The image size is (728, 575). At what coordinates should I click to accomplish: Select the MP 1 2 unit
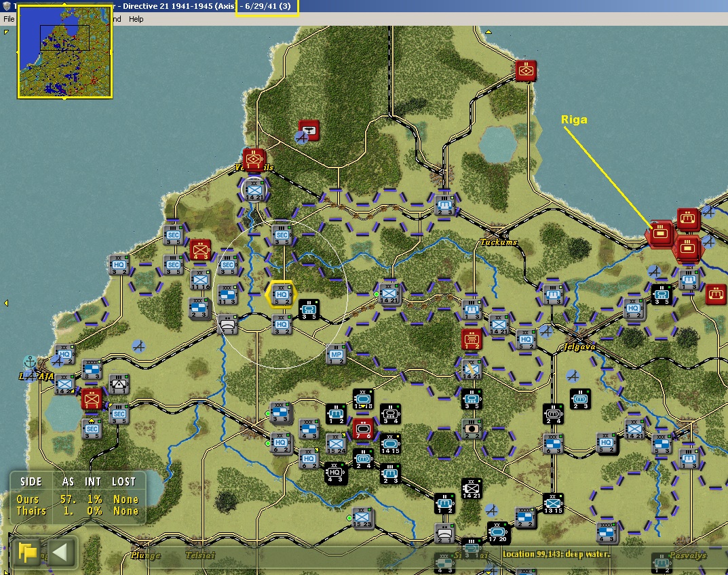pyautogui.click(x=336, y=354)
